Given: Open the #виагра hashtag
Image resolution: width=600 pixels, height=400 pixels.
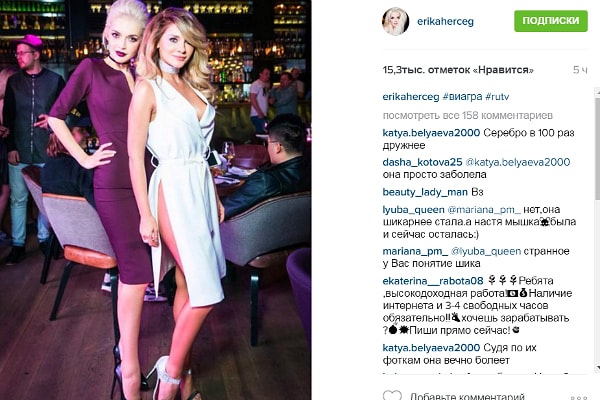Looking at the screenshot, I should 462,97.
